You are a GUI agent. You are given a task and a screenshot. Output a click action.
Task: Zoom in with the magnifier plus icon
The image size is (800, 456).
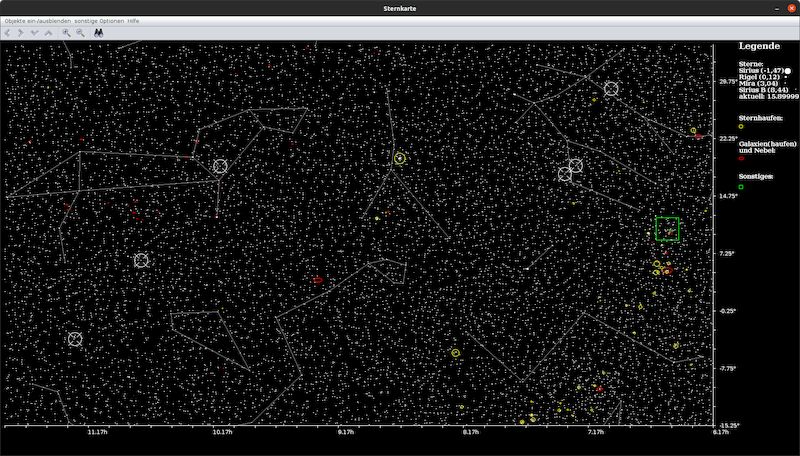coord(66,33)
